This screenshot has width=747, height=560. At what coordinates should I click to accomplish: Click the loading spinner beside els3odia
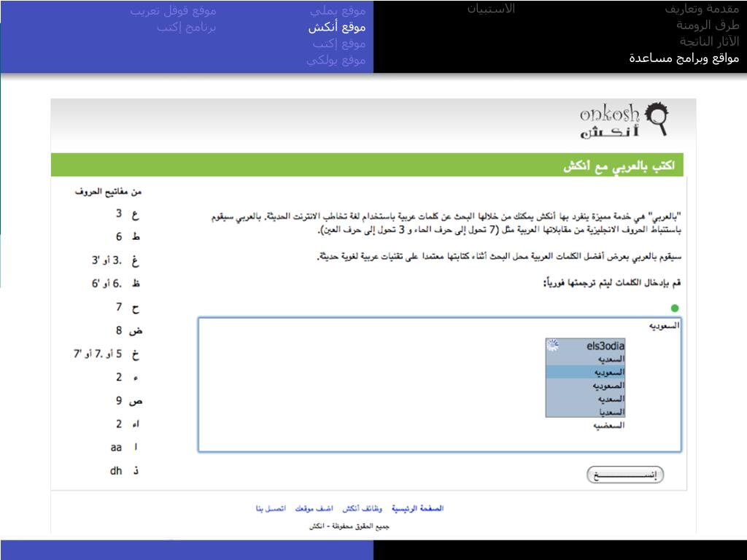(x=553, y=345)
